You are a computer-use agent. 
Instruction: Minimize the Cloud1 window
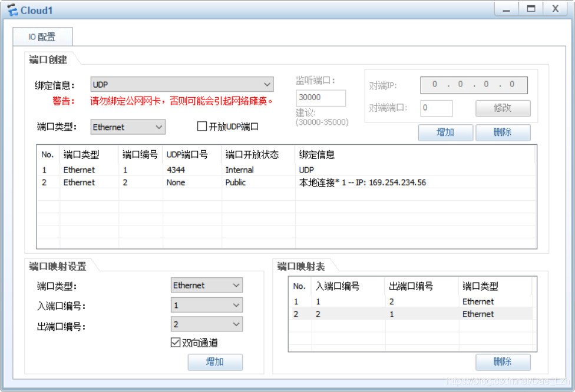pos(507,9)
